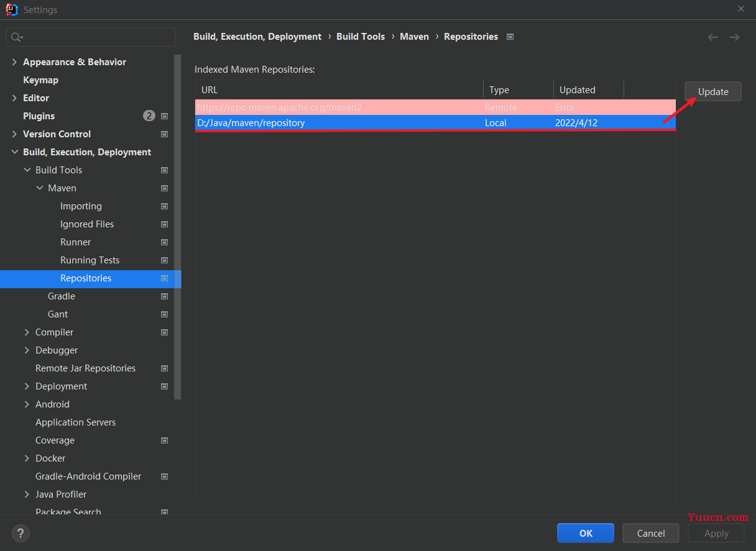Expand the Docker node

27,458
